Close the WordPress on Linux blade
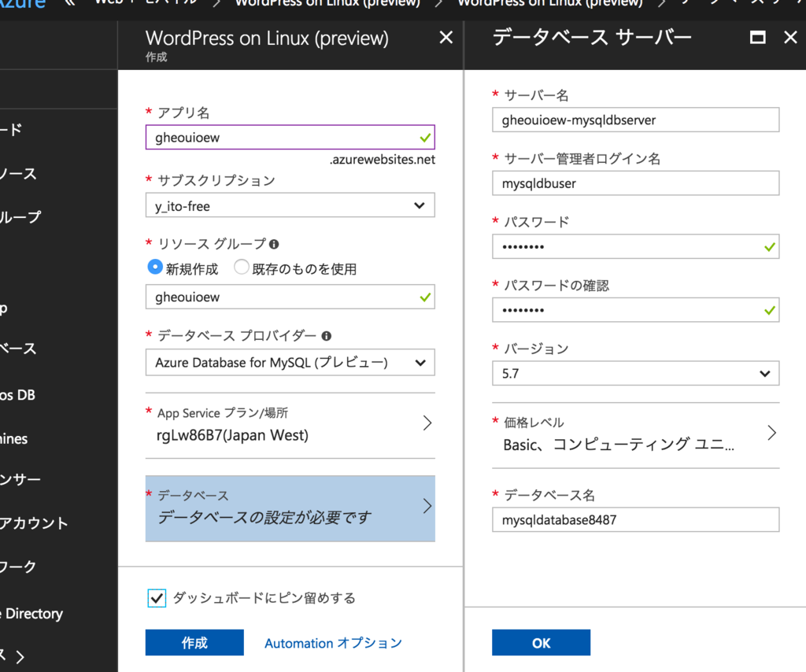Viewport: 806px width, 672px height. click(446, 37)
